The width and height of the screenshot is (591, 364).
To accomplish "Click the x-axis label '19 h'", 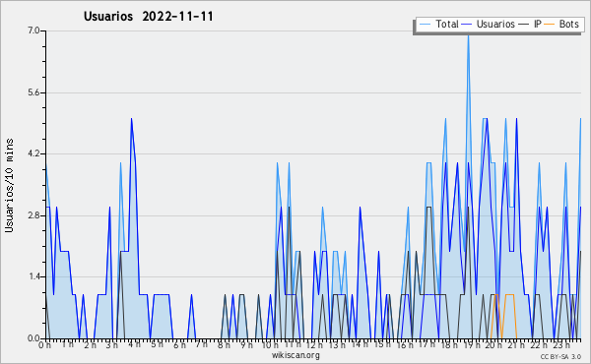I will click(x=471, y=345).
